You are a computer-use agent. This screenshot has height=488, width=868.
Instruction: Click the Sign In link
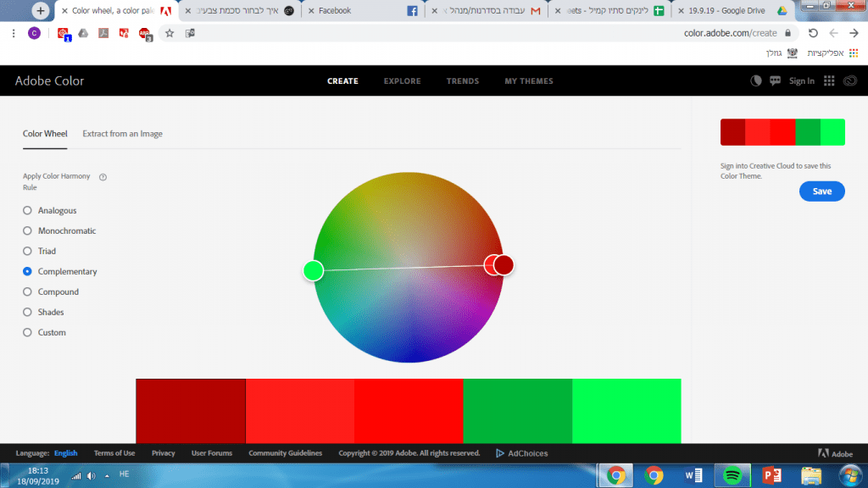point(802,80)
